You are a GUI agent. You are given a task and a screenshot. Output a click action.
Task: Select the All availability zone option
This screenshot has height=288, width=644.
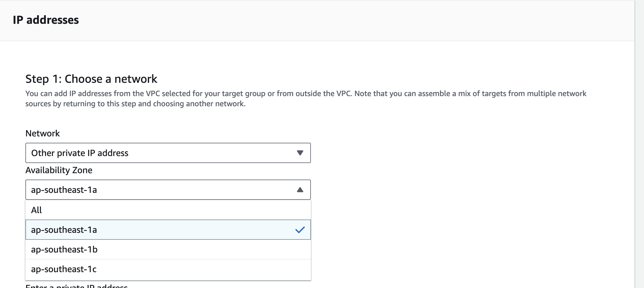(x=37, y=210)
